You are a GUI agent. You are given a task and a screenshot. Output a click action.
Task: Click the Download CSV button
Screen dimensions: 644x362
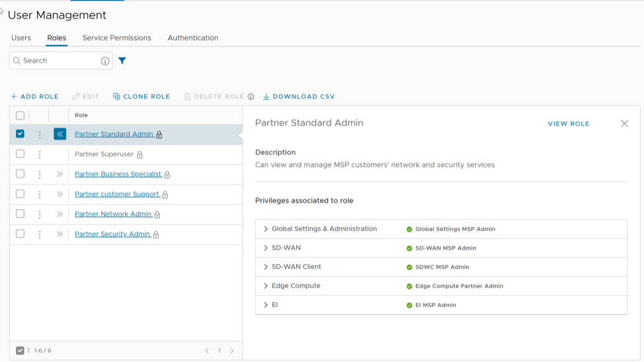[x=299, y=97]
